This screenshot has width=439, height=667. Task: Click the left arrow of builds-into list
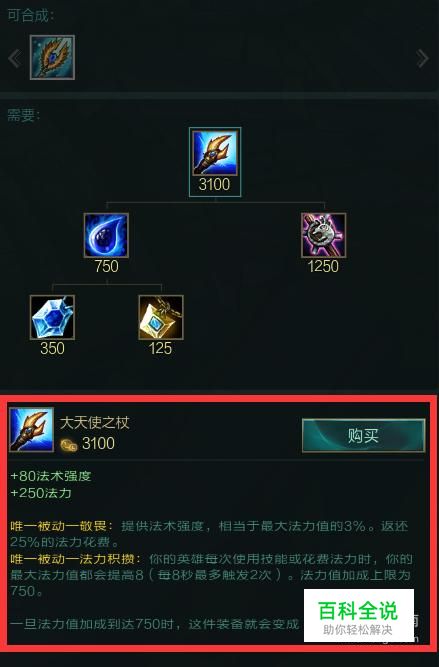coord(15,58)
